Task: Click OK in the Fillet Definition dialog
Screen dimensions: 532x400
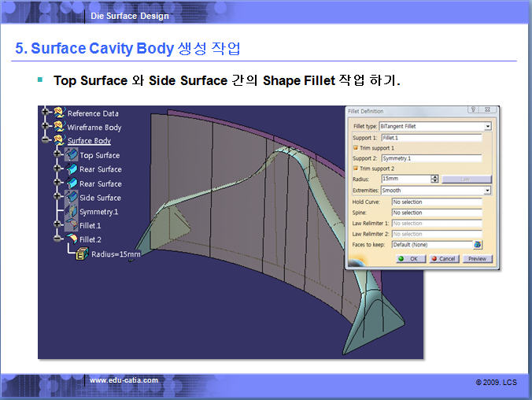Action: pyautogui.click(x=409, y=258)
